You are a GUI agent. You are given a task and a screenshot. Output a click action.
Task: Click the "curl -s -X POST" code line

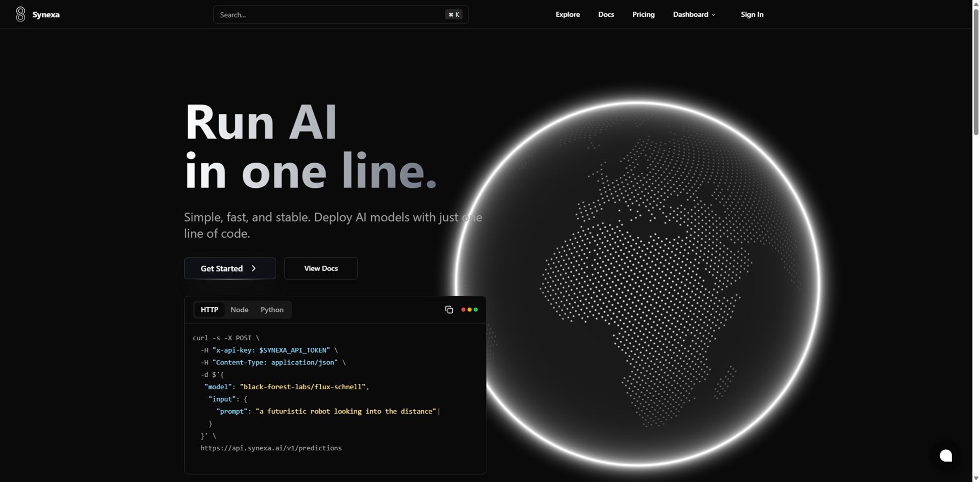click(x=226, y=338)
